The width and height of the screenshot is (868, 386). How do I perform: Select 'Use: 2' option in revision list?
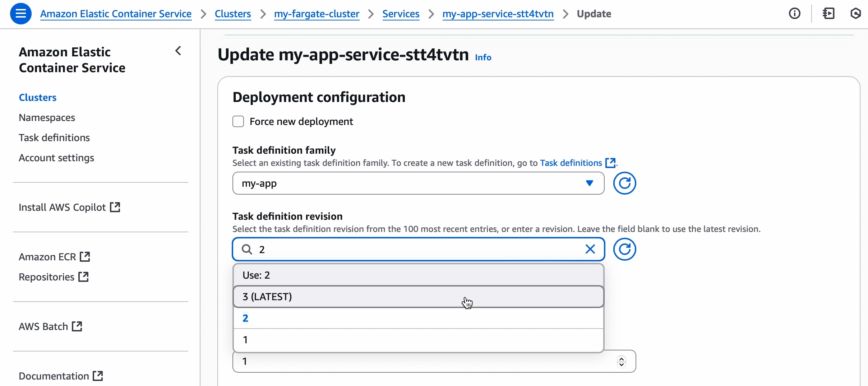418,275
